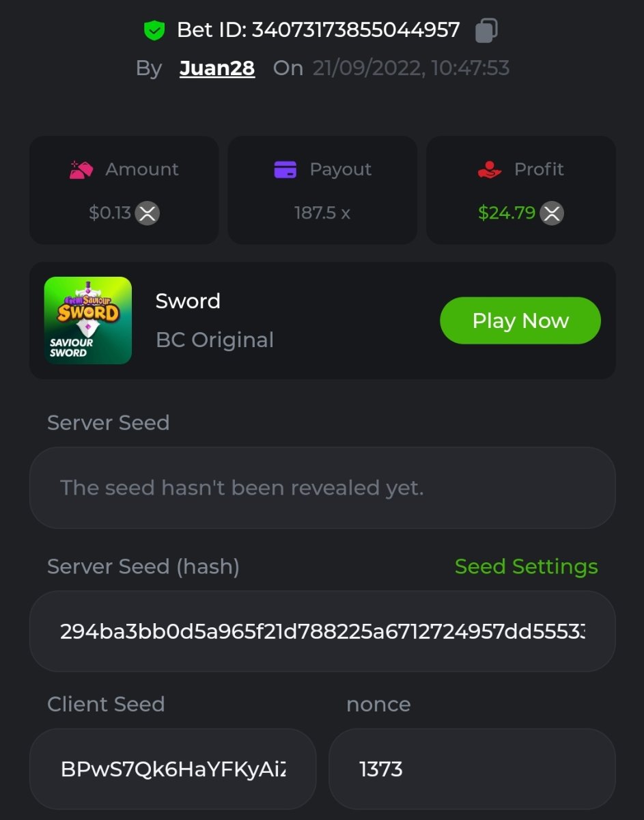Click the XRP coin icon beside $0.13
The width and height of the screenshot is (644, 820).
click(148, 213)
